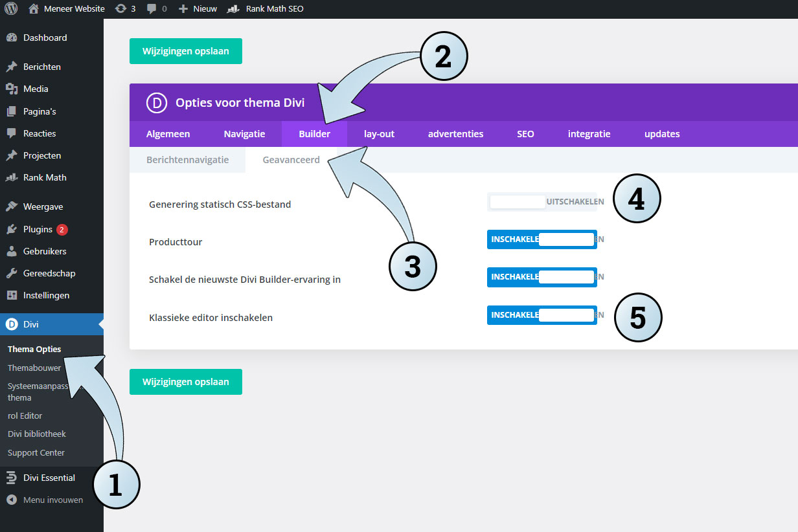This screenshot has width=798, height=532.
Task: Toggle the nieuwste Divi Builder-ervaring switch
Action: click(x=542, y=277)
